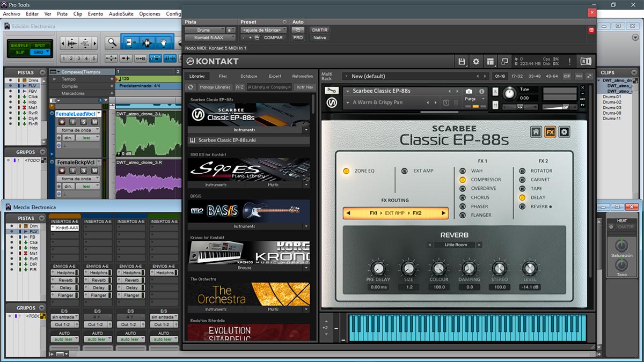
Task: Click the red target button in plugin header
Action: coord(591,30)
